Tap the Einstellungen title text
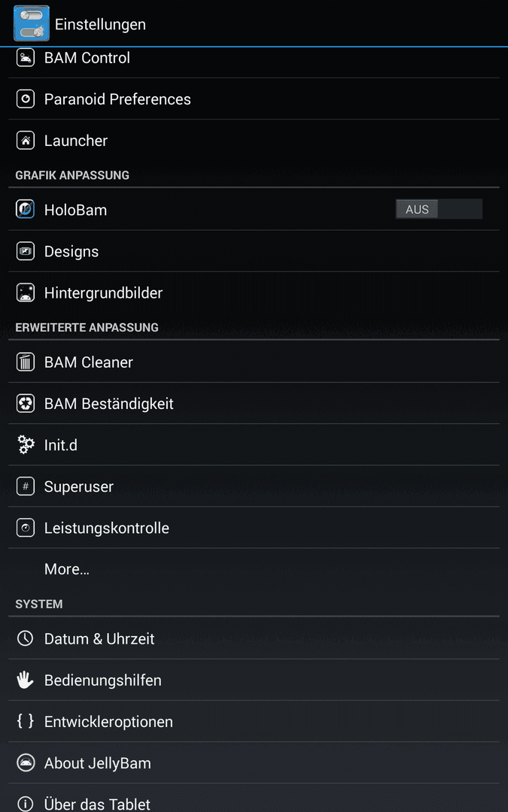 (100, 24)
